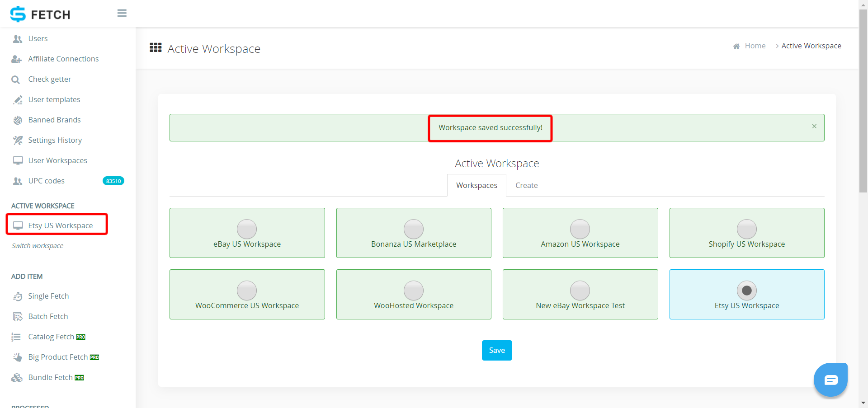Switch to the Create tab
This screenshot has height=408, width=868.
pos(527,185)
